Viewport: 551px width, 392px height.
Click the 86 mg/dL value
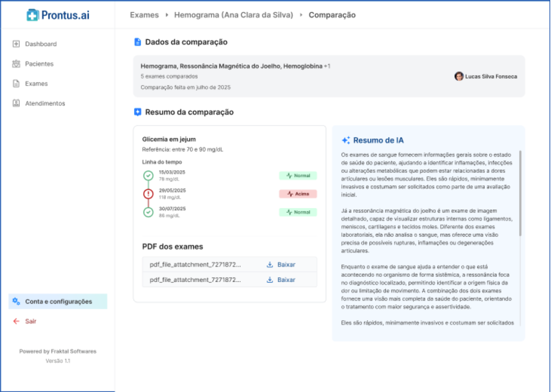169,216
